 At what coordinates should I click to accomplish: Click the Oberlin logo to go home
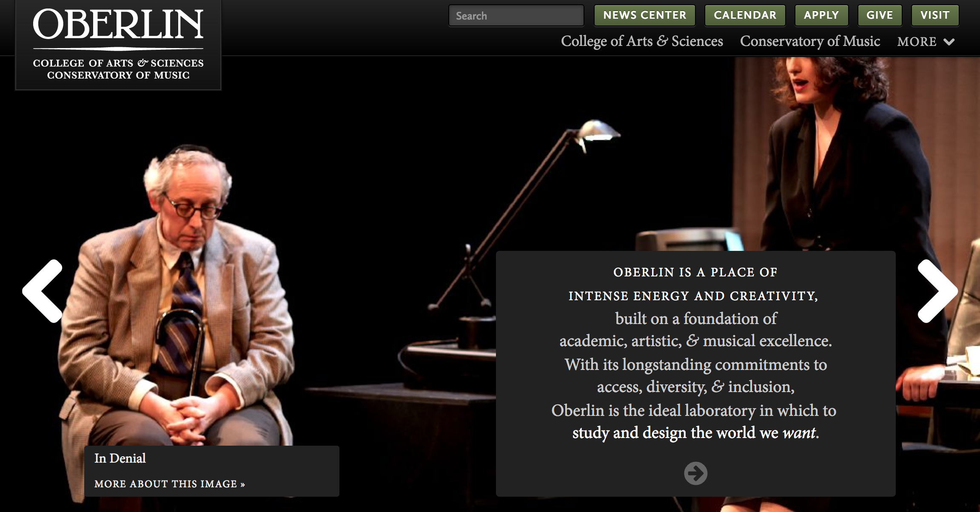118,26
